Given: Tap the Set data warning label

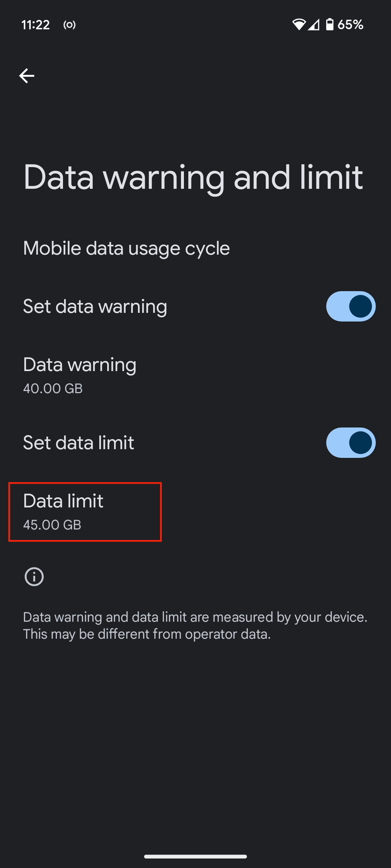Looking at the screenshot, I should (95, 306).
